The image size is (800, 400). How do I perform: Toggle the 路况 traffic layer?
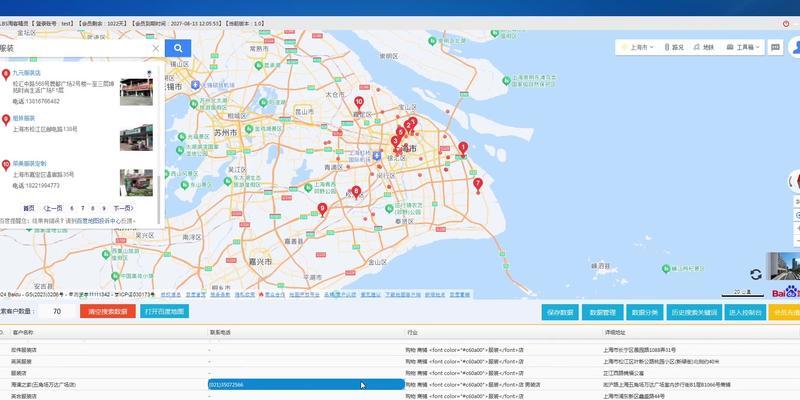point(674,47)
